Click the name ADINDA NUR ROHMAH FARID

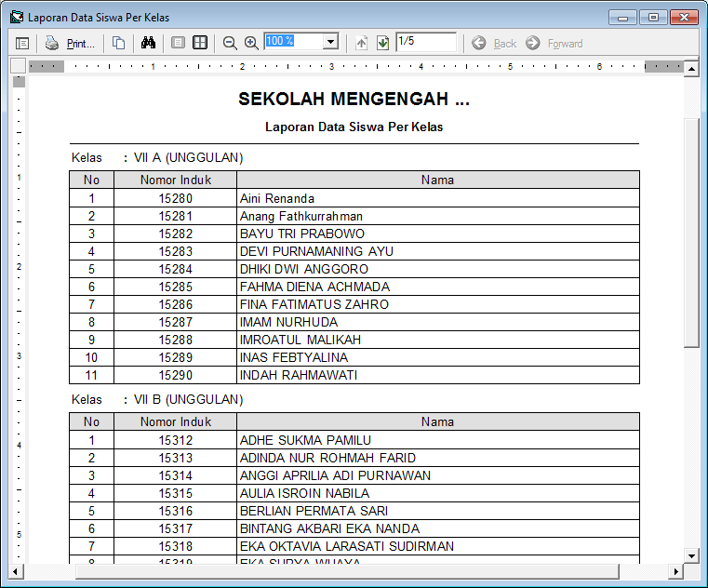pyautogui.click(x=327, y=458)
